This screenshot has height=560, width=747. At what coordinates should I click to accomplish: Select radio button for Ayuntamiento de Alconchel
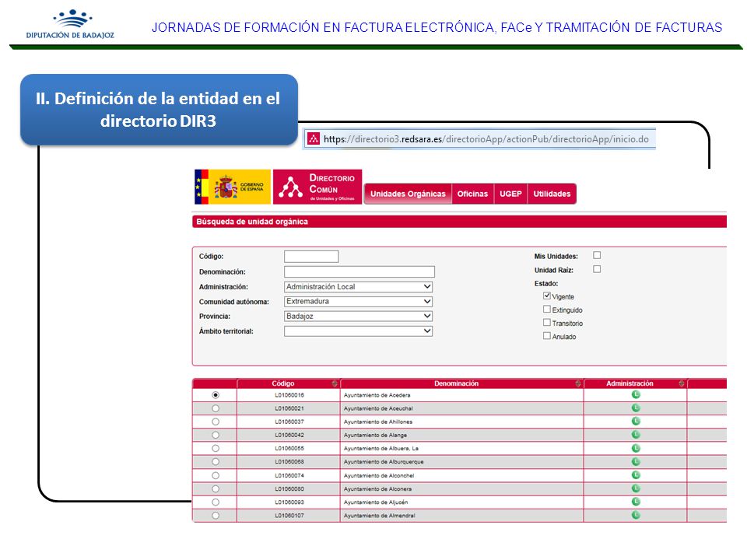tap(216, 476)
